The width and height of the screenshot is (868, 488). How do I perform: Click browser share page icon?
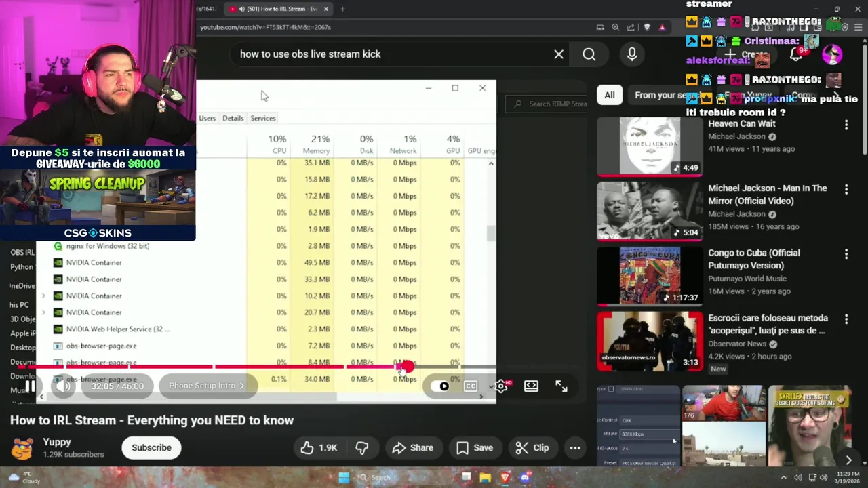pos(631,27)
